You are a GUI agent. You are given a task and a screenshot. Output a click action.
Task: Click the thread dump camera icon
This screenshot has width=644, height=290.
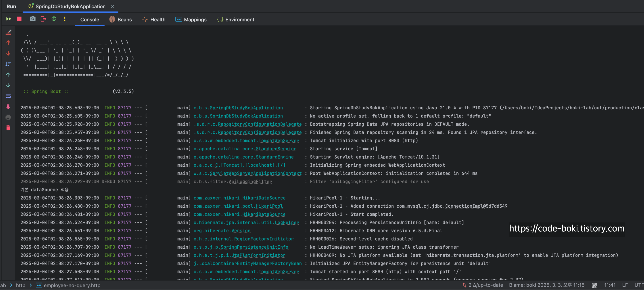click(32, 19)
